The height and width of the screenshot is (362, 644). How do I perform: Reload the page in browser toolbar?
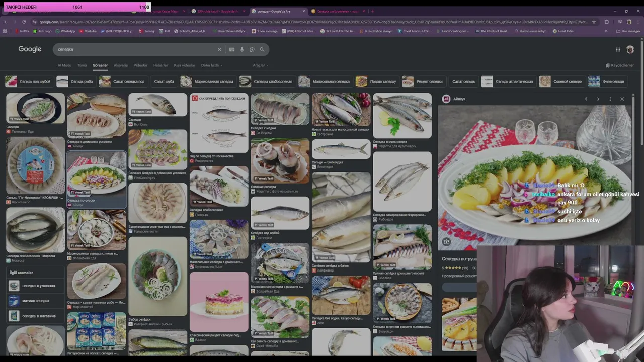(24, 22)
